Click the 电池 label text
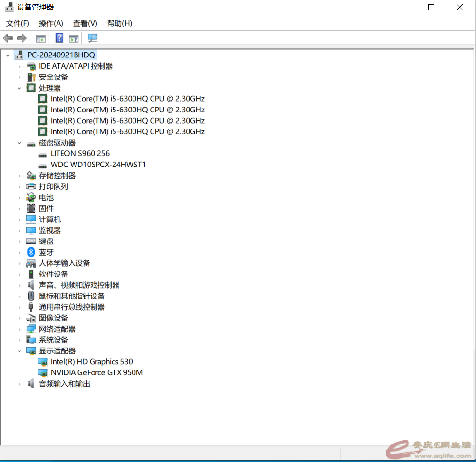The image size is (476, 462). (x=46, y=198)
